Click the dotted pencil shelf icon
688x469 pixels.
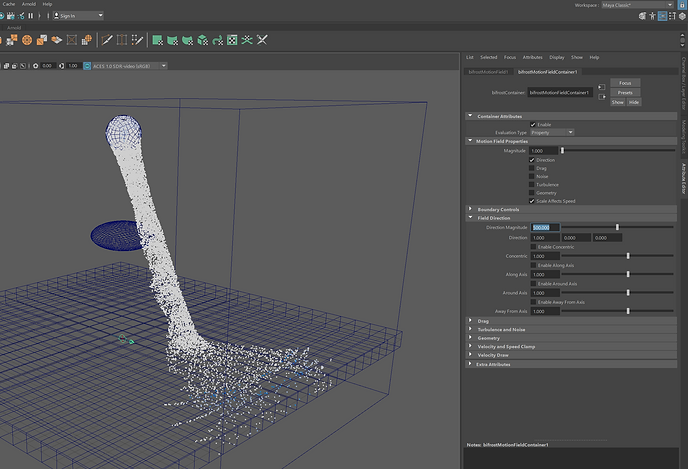[x=137, y=40]
